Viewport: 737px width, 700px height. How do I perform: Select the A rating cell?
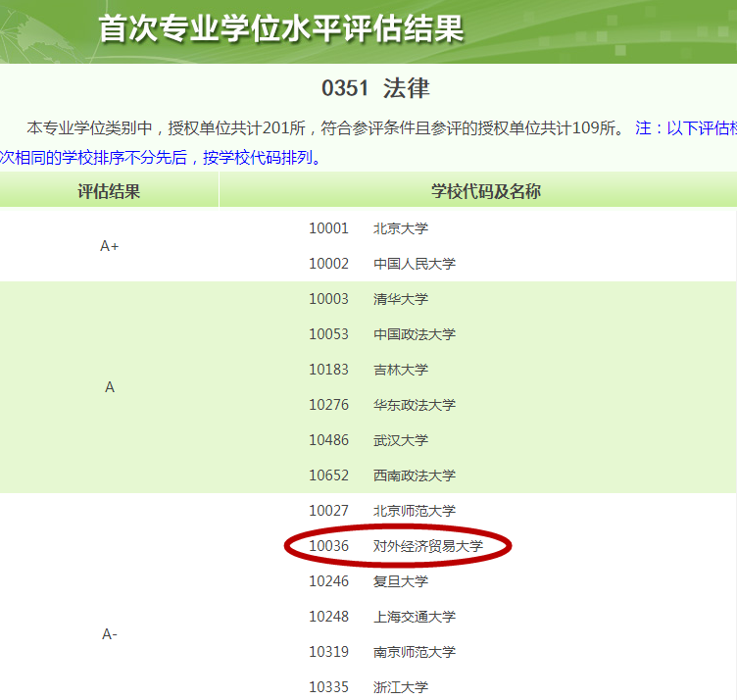pyautogui.click(x=110, y=387)
